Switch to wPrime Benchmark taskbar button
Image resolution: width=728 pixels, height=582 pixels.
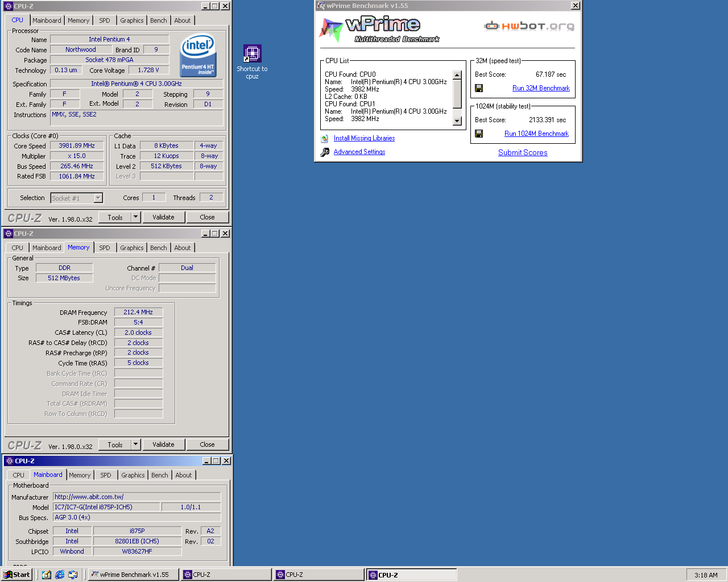pos(134,575)
